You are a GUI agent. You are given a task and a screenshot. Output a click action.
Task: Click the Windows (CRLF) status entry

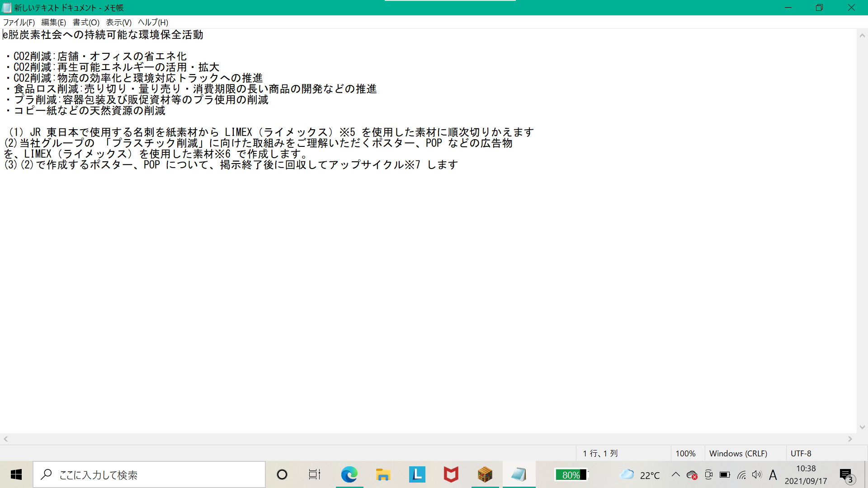738,453
